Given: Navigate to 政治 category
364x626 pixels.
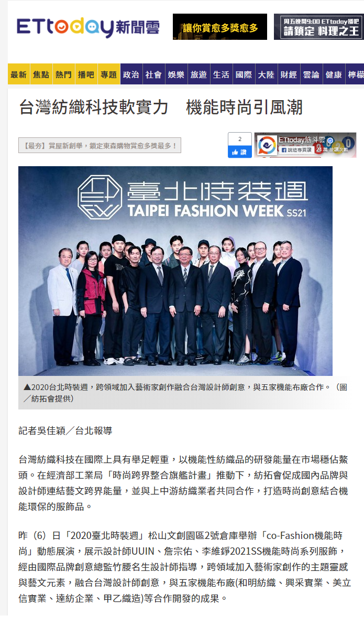Looking at the screenshot, I should [x=131, y=74].
